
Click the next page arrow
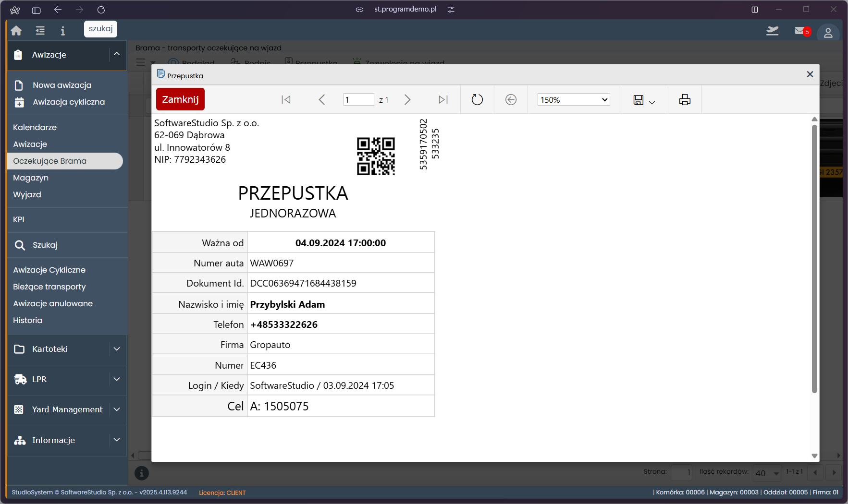[x=407, y=100]
